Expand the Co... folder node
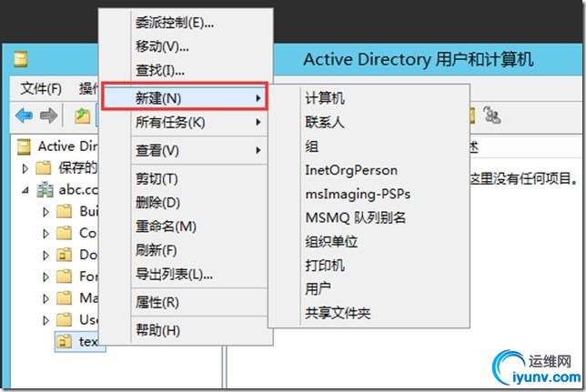 coord(45,234)
